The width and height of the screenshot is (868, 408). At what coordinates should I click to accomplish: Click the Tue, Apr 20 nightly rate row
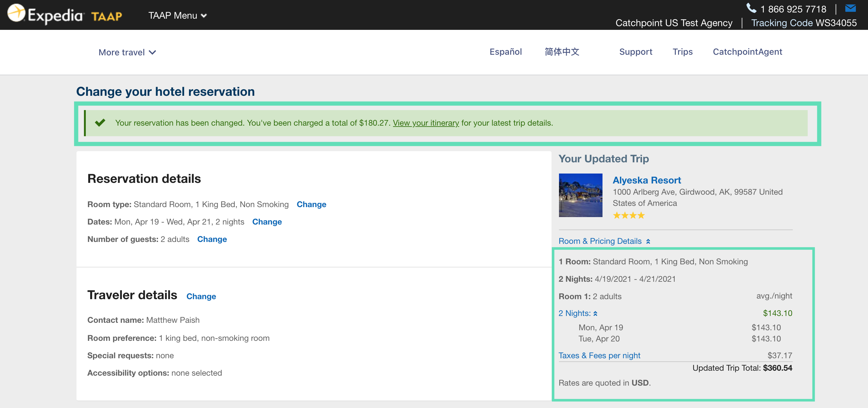point(679,339)
